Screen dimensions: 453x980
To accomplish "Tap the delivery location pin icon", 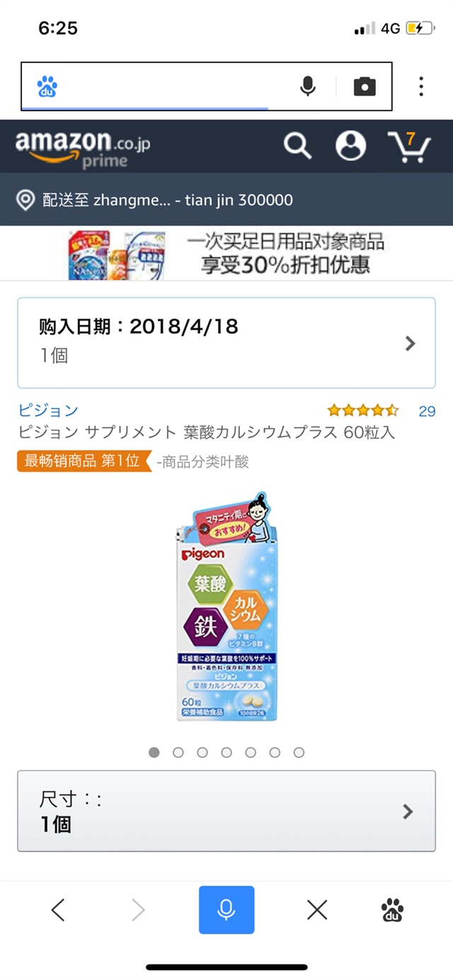I will coord(25,200).
